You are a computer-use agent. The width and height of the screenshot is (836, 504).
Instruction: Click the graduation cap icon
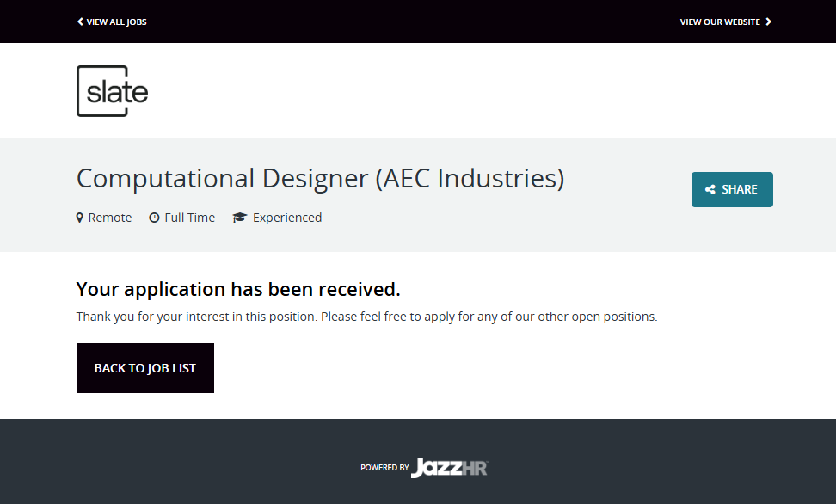click(240, 218)
